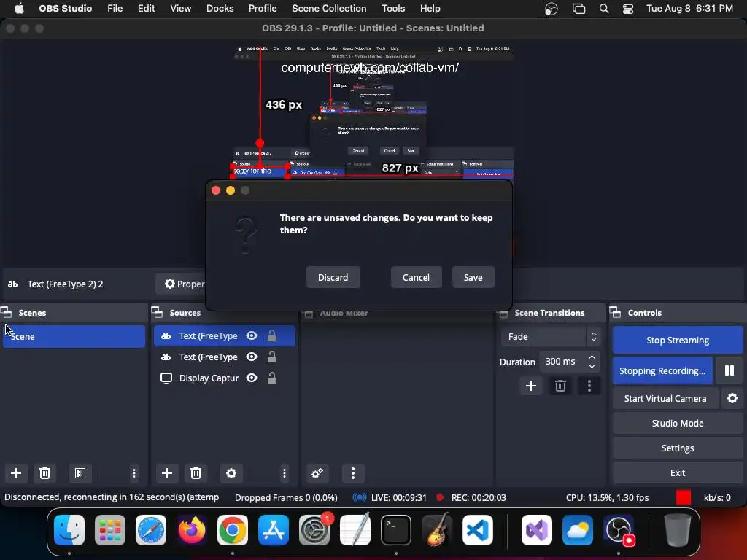The width and height of the screenshot is (747, 560).
Task: Enable Studio Mode
Action: click(x=678, y=423)
